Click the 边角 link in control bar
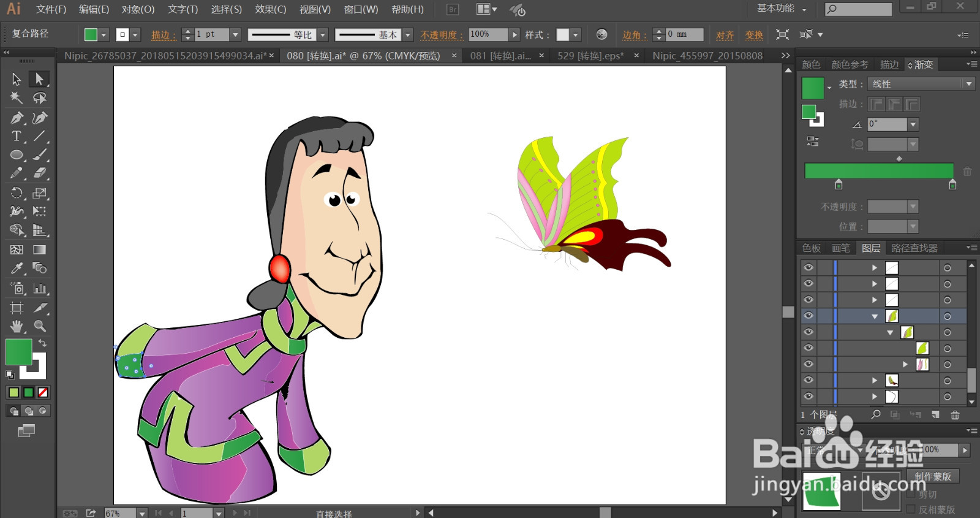This screenshot has height=518, width=980. (x=635, y=35)
